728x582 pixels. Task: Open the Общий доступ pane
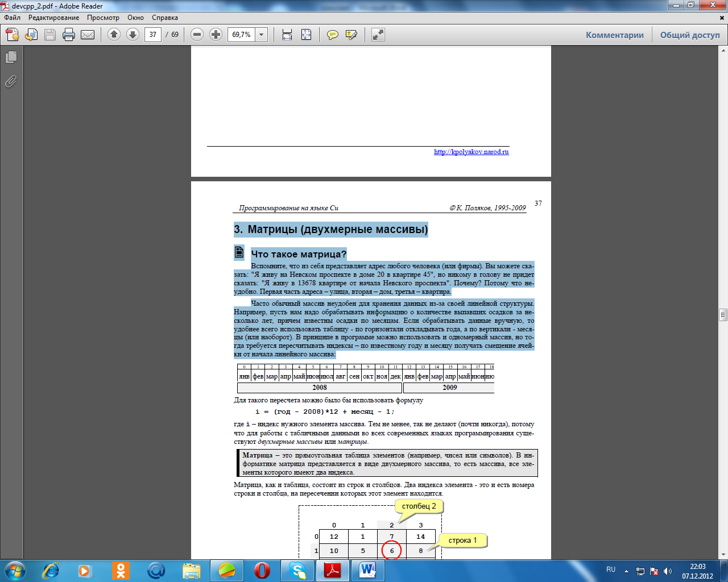point(690,35)
